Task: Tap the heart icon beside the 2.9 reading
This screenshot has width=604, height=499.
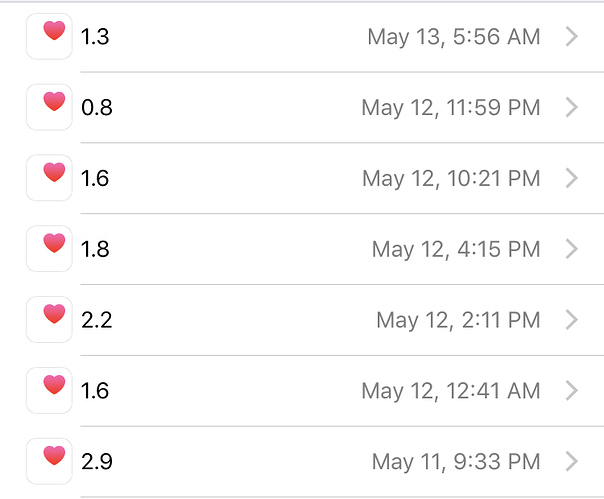Action: [x=49, y=461]
